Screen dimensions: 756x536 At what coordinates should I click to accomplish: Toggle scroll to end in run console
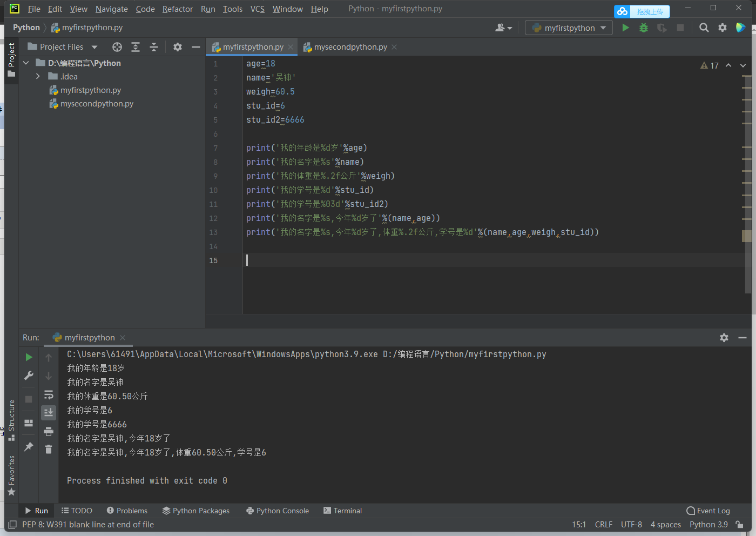point(49,413)
